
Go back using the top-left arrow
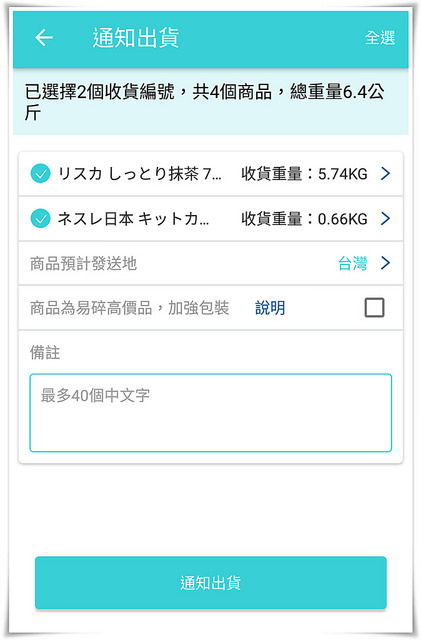44,38
